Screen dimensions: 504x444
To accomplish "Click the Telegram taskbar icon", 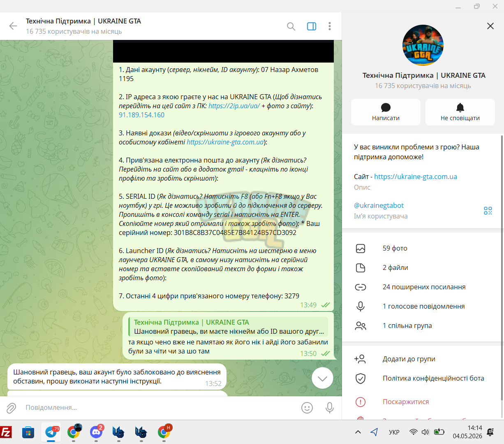I will pyautogui.click(x=51, y=432).
